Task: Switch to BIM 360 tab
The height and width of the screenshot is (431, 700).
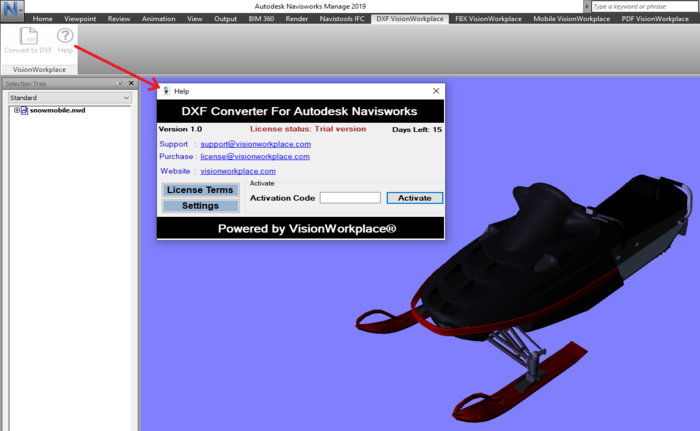Action: click(261, 19)
